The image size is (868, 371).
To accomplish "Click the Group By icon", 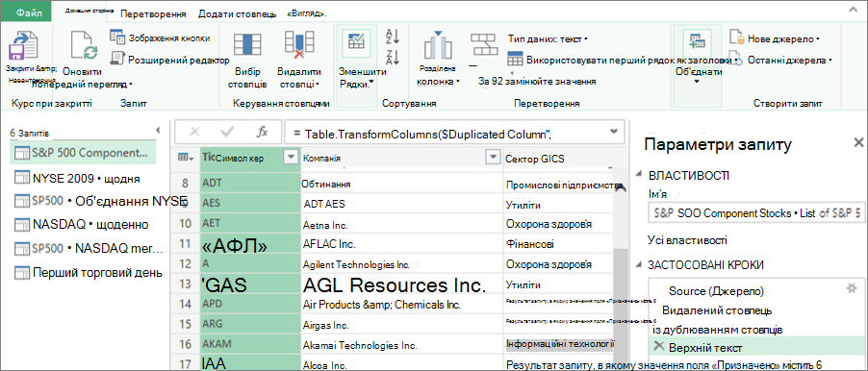I will [x=483, y=44].
